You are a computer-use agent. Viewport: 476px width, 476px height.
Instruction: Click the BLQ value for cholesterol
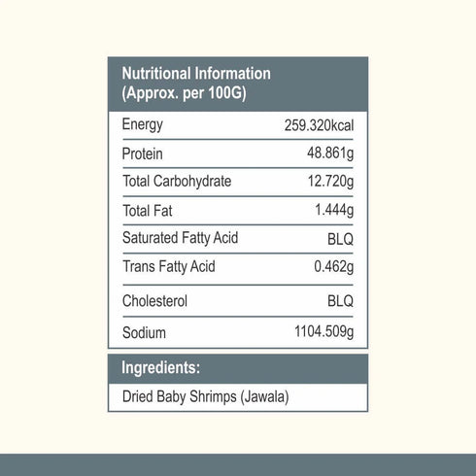[340, 301]
